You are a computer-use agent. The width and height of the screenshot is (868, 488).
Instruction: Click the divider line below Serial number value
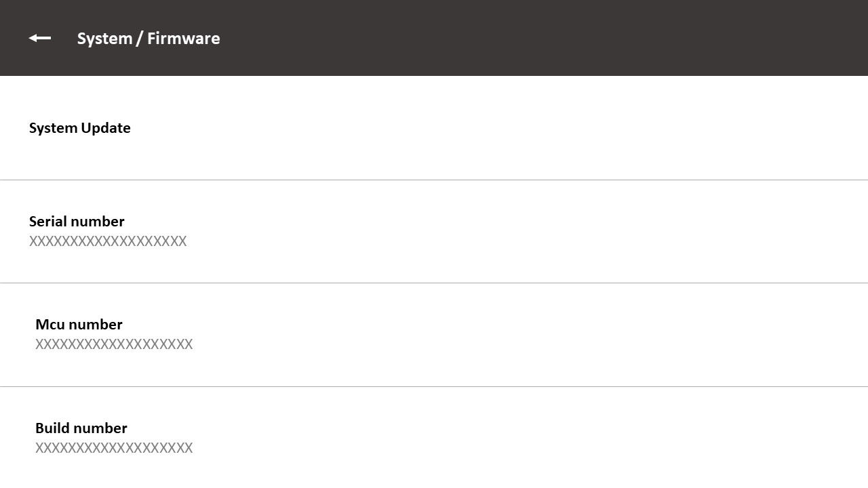[434, 283]
